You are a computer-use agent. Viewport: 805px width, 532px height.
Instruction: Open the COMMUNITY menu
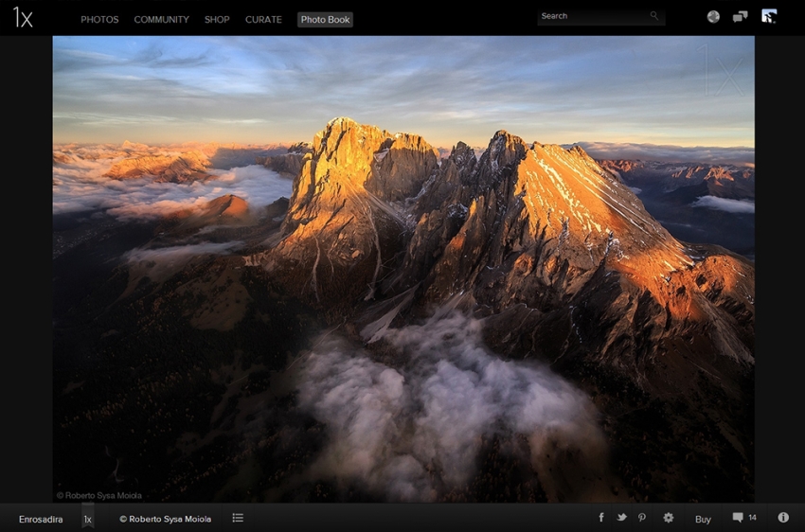click(161, 20)
